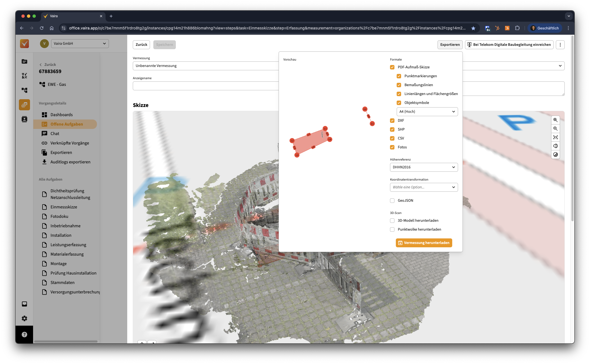Open a new browser tab with plus

click(x=111, y=16)
